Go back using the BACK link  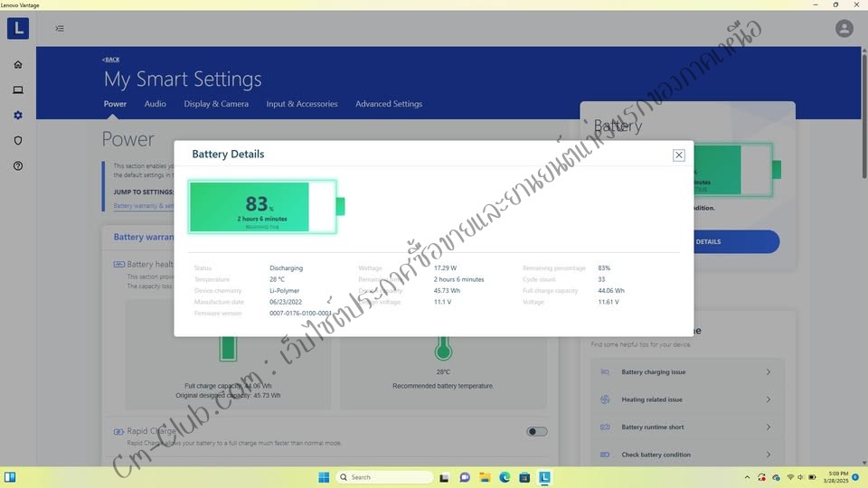click(110, 60)
